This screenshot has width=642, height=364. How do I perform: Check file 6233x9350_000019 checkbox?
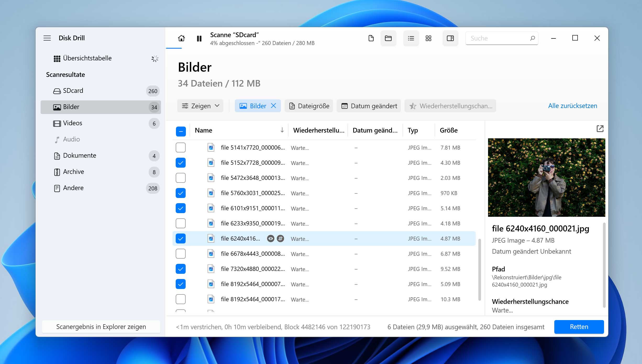coord(181,223)
